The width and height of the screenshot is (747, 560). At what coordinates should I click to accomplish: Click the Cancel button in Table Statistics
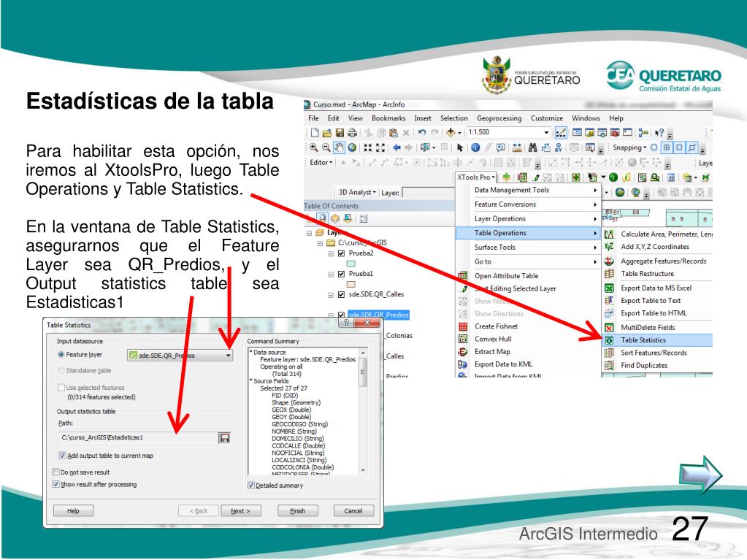pos(353,511)
